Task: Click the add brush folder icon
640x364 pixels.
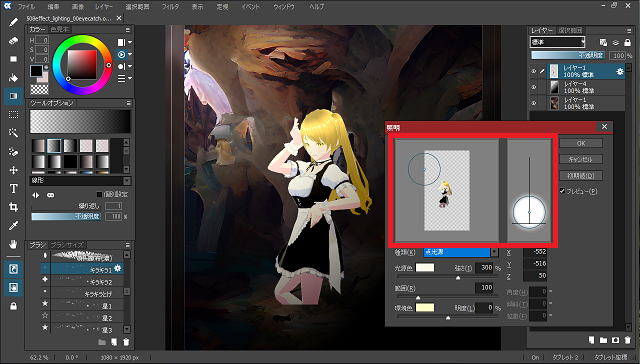Action: point(102,342)
